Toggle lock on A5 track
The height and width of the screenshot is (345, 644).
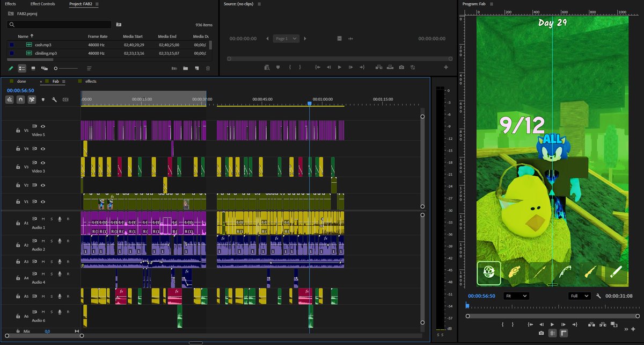click(18, 296)
